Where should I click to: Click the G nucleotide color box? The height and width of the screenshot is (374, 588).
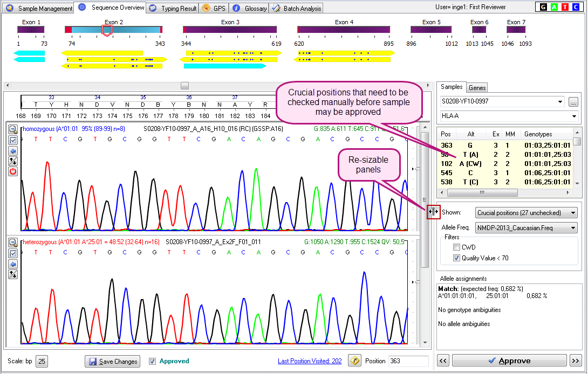pos(543,7)
